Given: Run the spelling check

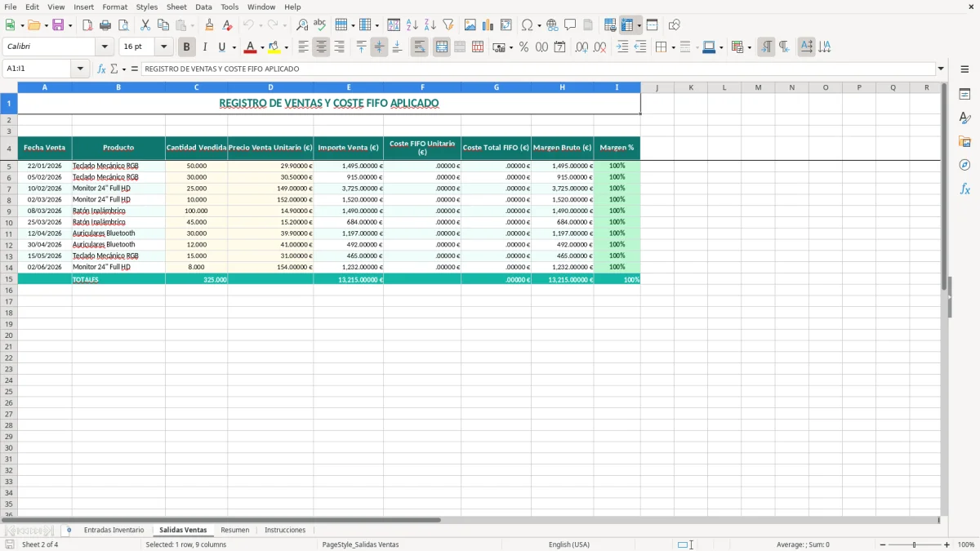Looking at the screenshot, I should click(320, 25).
